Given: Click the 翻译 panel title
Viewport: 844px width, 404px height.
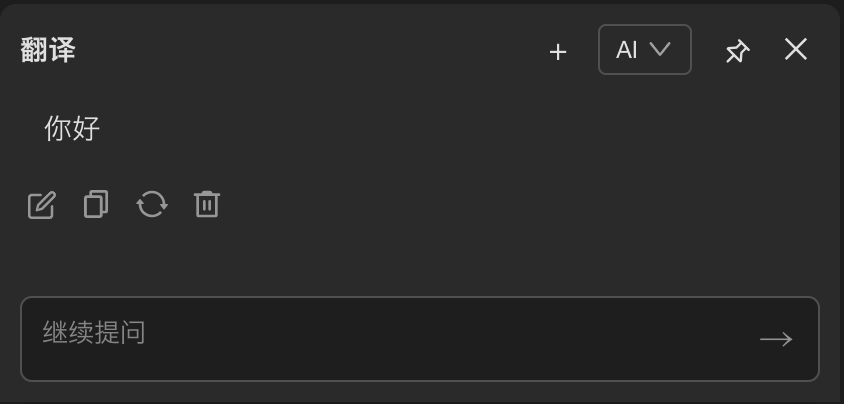Looking at the screenshot, I should point(48,50).
